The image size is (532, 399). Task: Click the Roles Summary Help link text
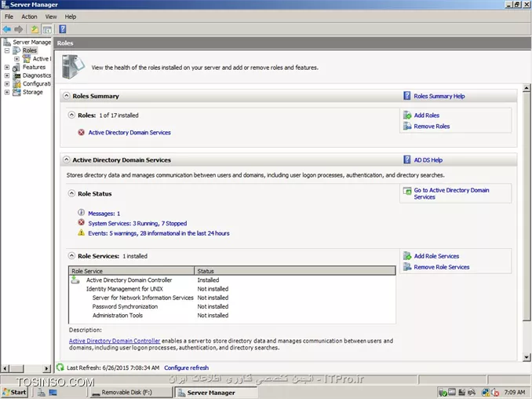439,96
